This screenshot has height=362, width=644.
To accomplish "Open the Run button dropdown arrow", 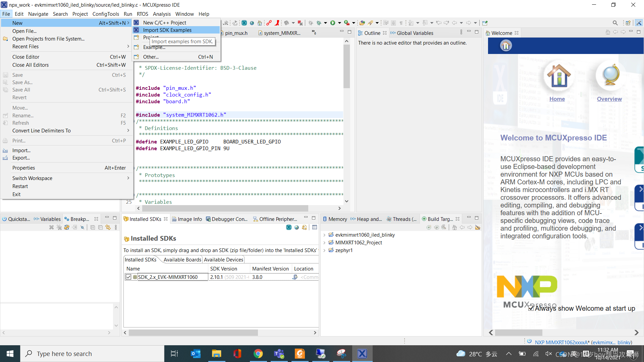I will tap(339, 23).
